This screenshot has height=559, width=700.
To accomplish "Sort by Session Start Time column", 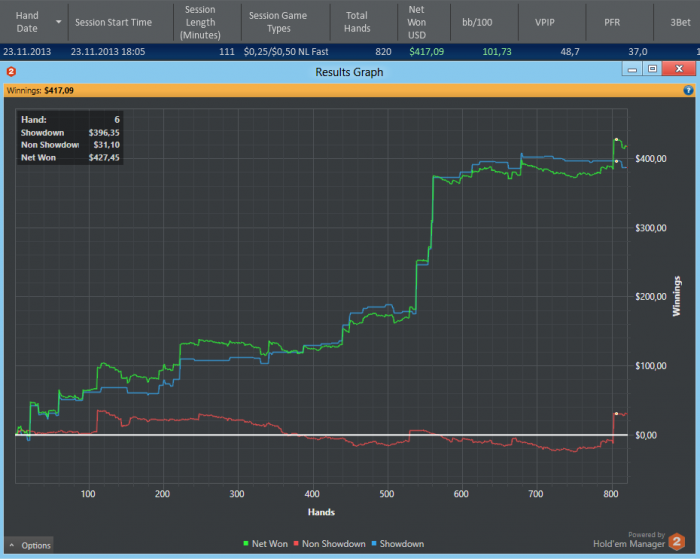I will click(113, 22).
